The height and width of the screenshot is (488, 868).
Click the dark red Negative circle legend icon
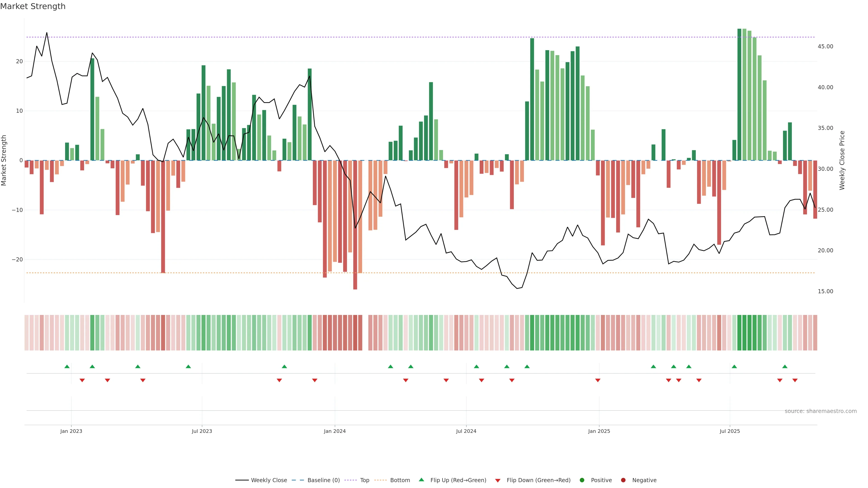(623, 480)
